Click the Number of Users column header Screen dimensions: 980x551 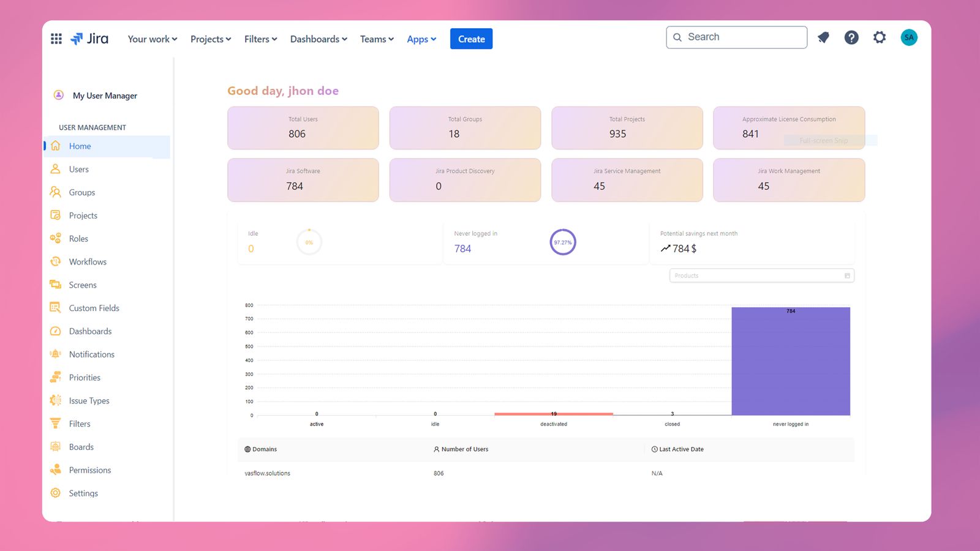(x=461, y=449)
